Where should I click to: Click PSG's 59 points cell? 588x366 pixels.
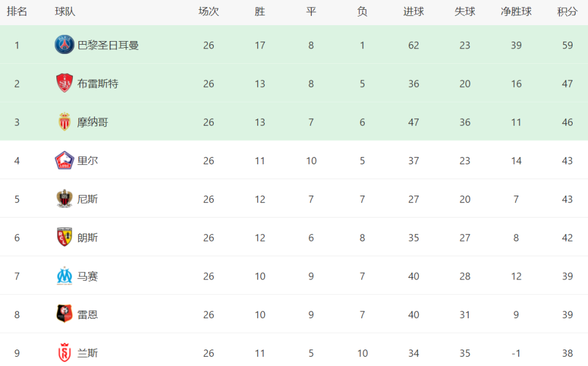point(567,45)
